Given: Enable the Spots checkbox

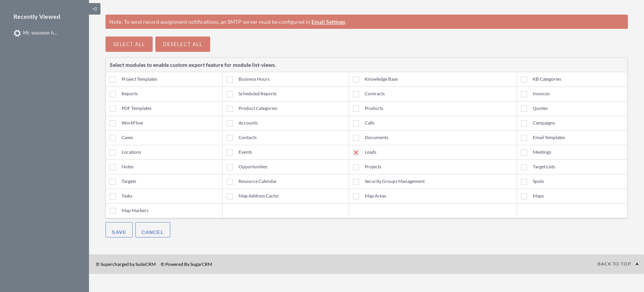Looking at the screenshot, I should pyautogui.click(x=524, y=182).
